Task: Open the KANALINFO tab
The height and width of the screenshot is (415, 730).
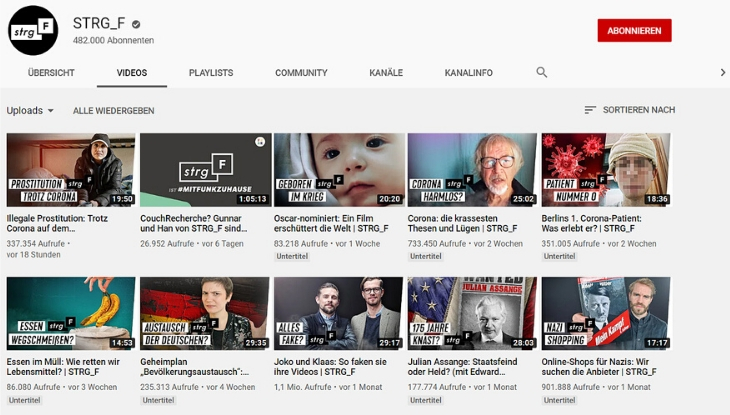Action: click(468, 73)
